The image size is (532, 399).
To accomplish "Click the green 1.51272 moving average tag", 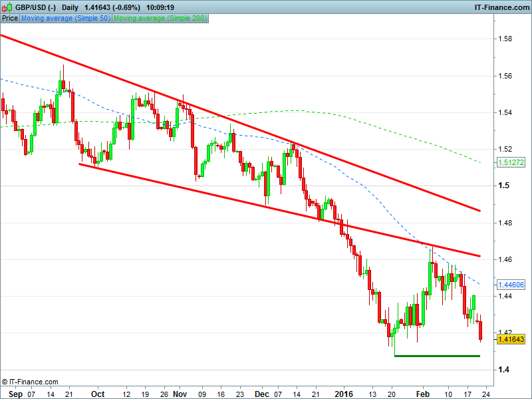I will [511, 162].
